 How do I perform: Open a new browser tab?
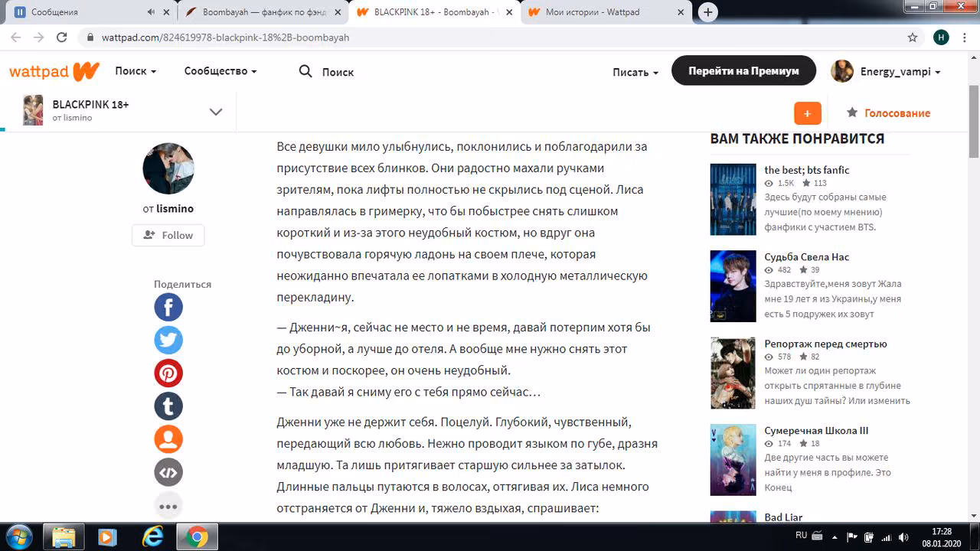pos(708,11)
